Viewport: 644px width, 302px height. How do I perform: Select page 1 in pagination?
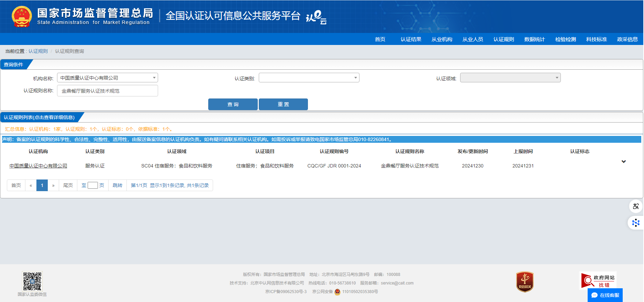coord(42,185)
